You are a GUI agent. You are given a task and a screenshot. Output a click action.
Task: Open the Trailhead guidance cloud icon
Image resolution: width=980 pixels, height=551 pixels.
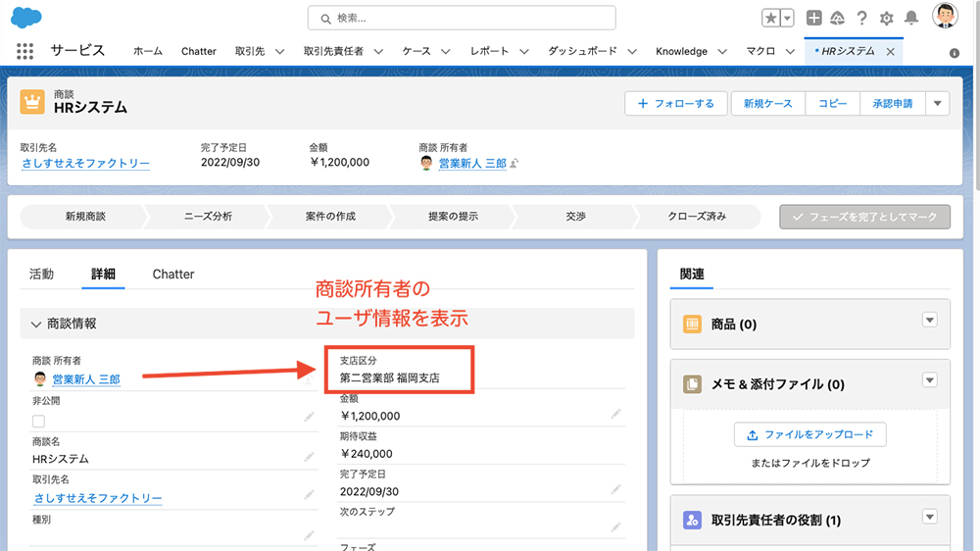tap(838, 18)
